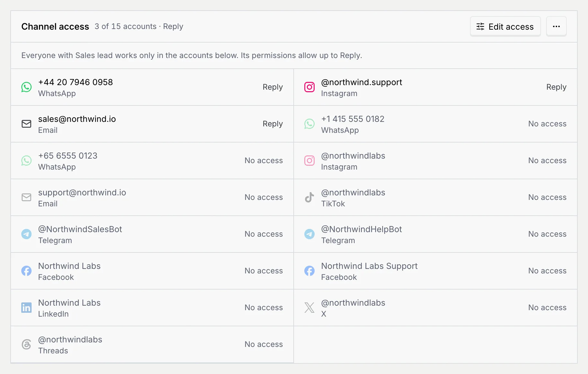
Task: Click the Telegram icon for @NorthwindSalesBot
Action: tap(26, 234)
